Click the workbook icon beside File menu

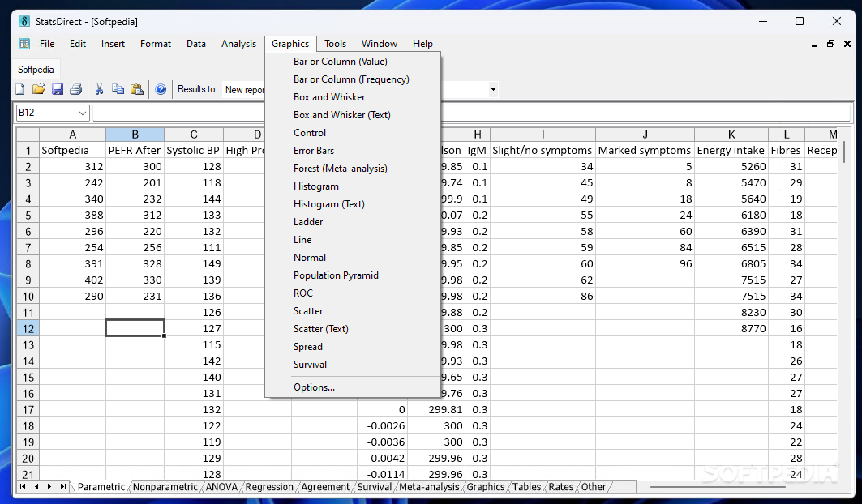tap(24, 44)
